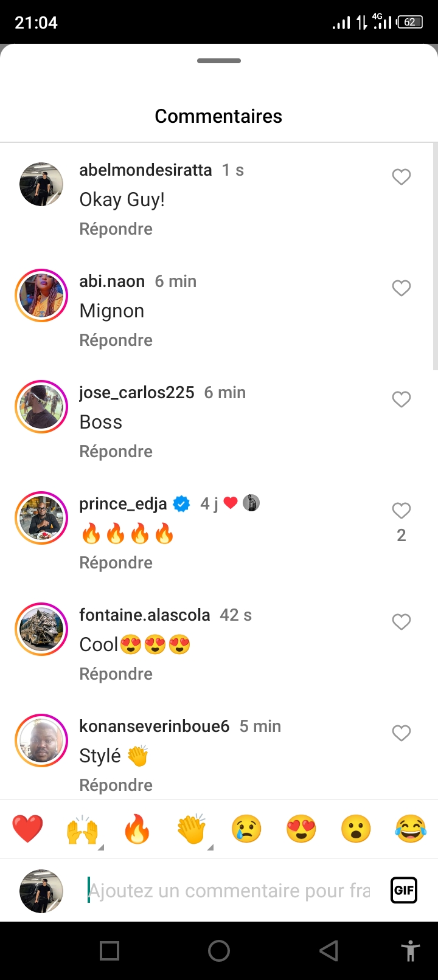Like abi.naon's "Mignon" comment
438x980 pixels.
tap(401, 288)
